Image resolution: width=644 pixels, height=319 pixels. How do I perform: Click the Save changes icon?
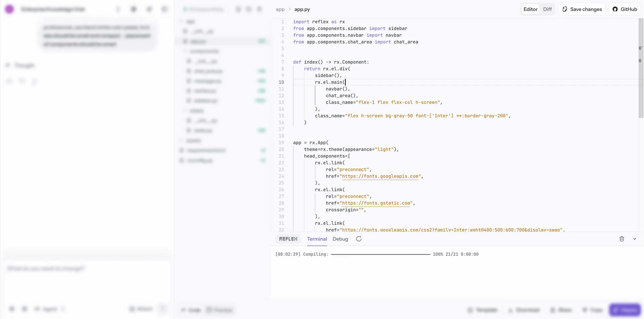point(564,9)
